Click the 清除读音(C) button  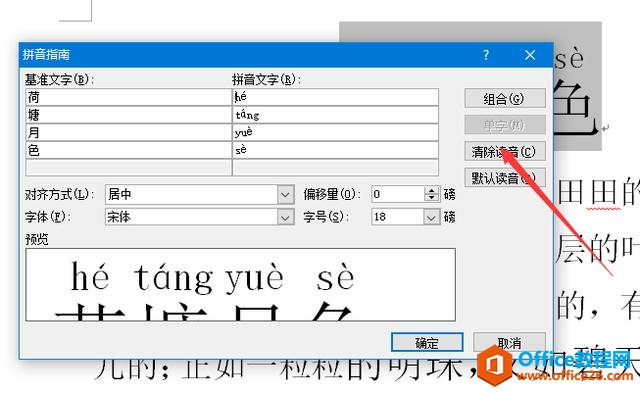[505, 151]
